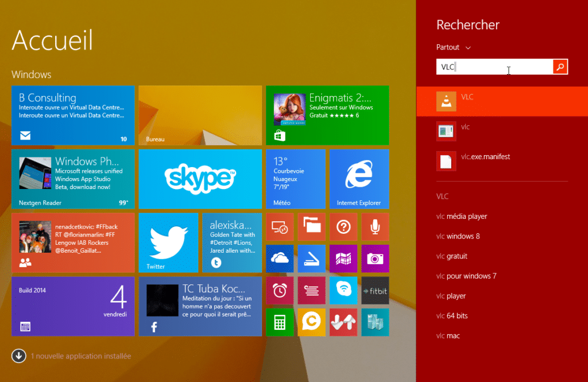Select the VLC web suggestion

pyautogui.click(x=443, y=196)
